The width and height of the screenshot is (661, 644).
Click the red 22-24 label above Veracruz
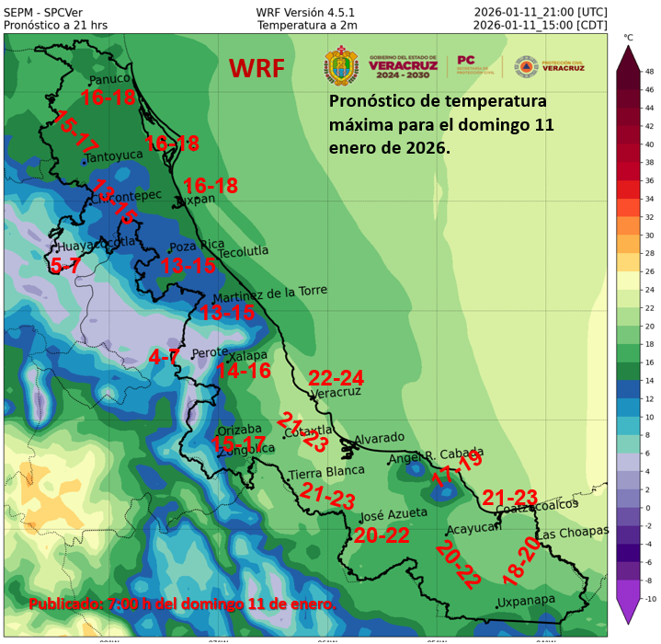click(336, 377)
